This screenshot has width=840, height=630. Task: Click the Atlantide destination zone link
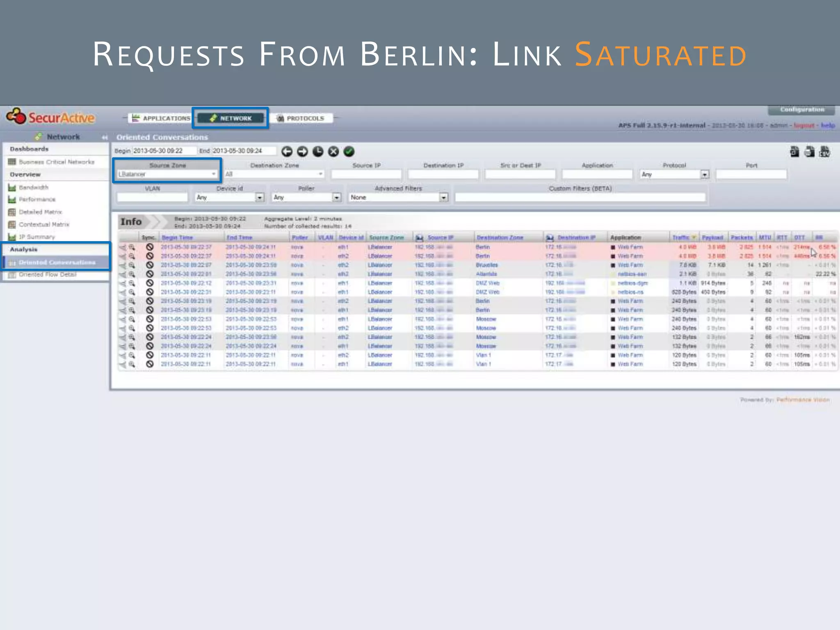(x=486, y=274)
